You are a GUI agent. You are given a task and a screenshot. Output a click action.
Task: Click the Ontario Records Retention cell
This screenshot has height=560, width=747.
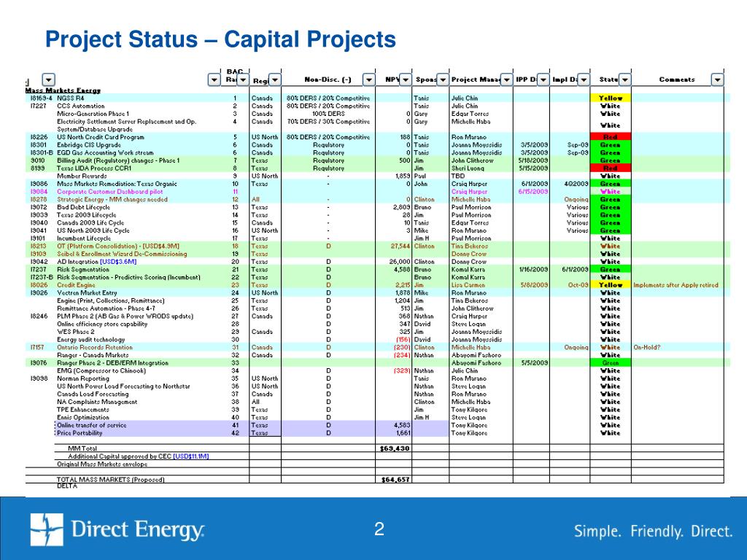coord(95,347)
